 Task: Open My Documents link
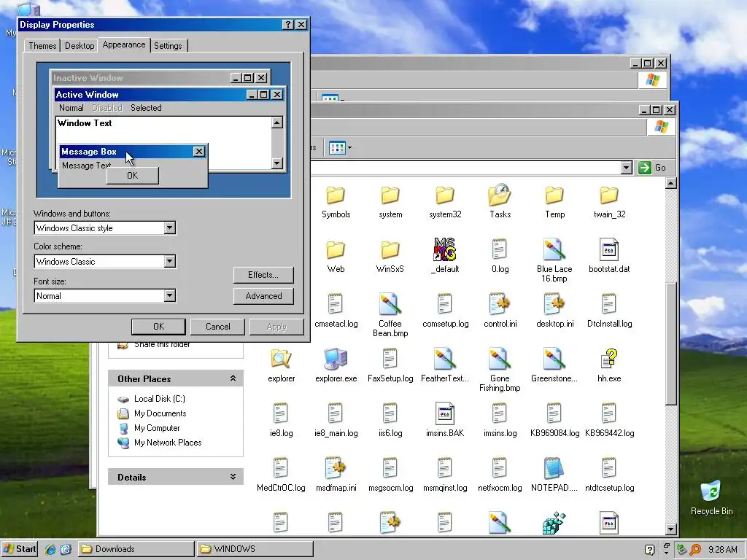[x=160, y=413]
